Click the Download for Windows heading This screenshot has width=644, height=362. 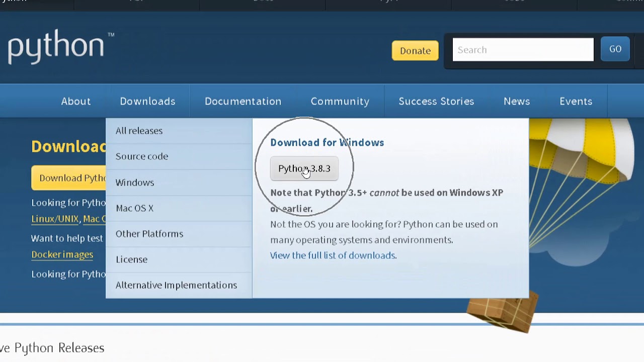[x=327, y=143]
